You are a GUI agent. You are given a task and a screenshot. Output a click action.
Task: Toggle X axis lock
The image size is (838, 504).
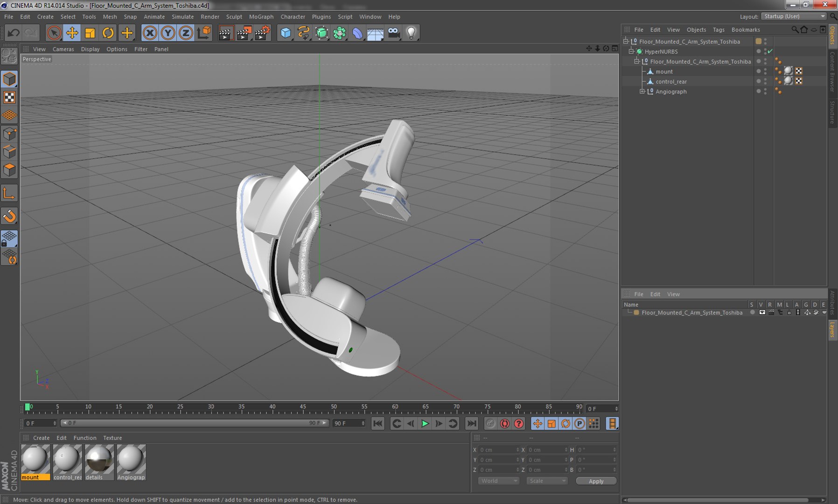tap(150, 33)
